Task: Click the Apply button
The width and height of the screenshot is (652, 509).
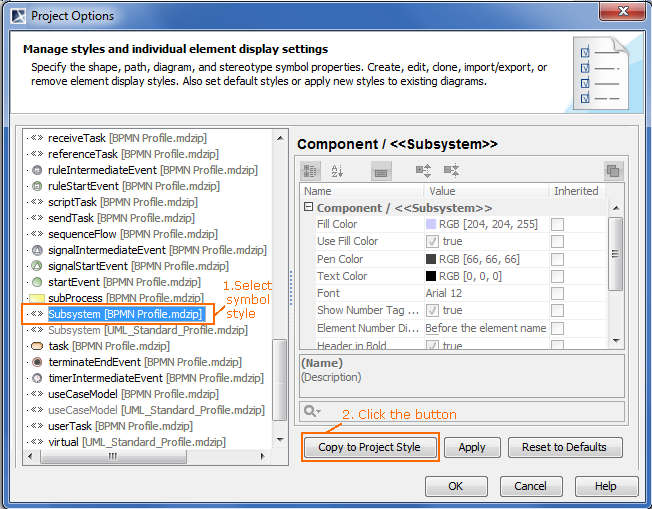Action: pos(472,447)
